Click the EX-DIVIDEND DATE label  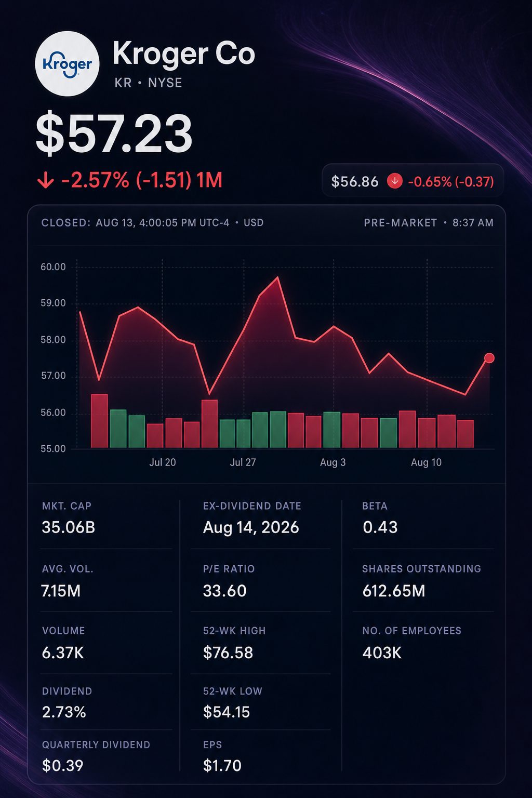252,506
